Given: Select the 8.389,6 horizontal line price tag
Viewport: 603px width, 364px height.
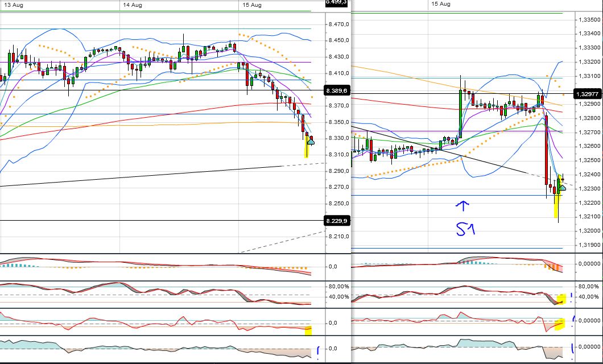Looking at the screenshot, I should click(337, 90).
